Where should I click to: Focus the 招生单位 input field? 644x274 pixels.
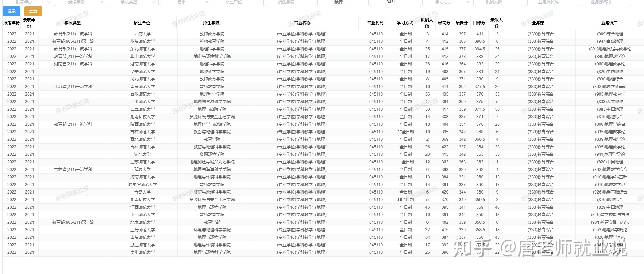[238, 2]
